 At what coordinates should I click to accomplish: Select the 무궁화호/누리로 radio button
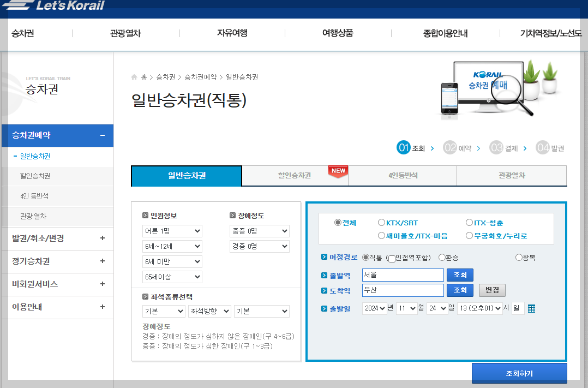tap(469, 236)
